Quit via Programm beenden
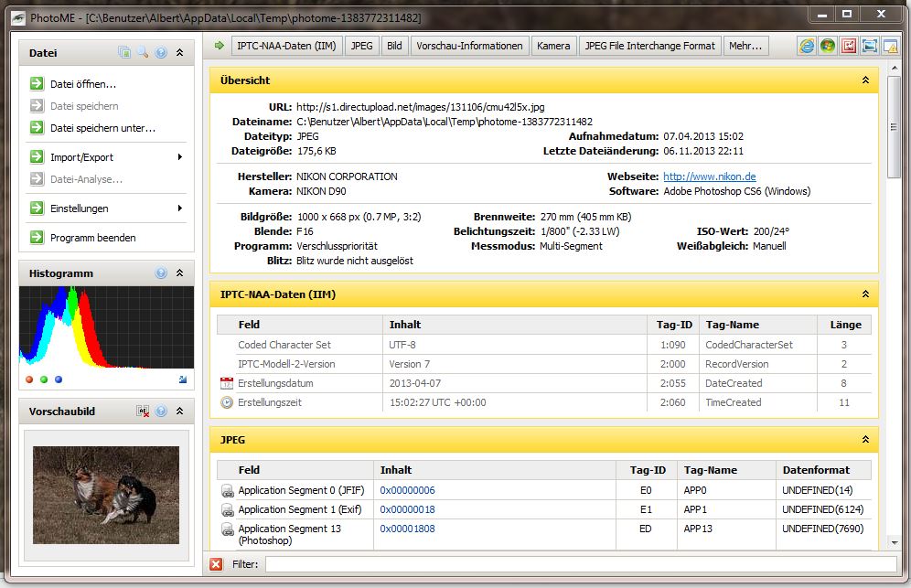 pos(93,237)
